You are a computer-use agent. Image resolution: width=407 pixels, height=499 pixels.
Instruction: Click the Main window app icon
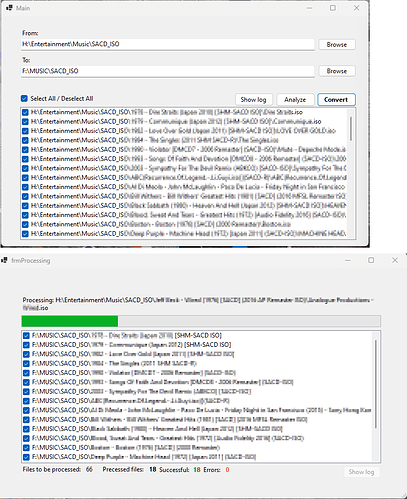click(9, 8)
